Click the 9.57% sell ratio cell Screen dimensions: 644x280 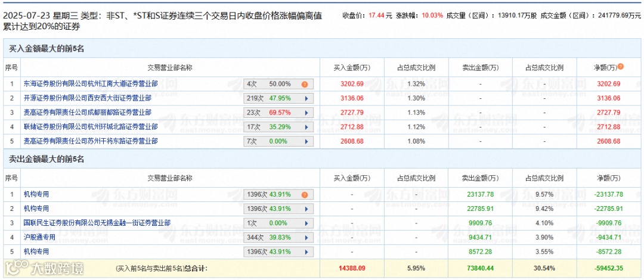point(544,195)
